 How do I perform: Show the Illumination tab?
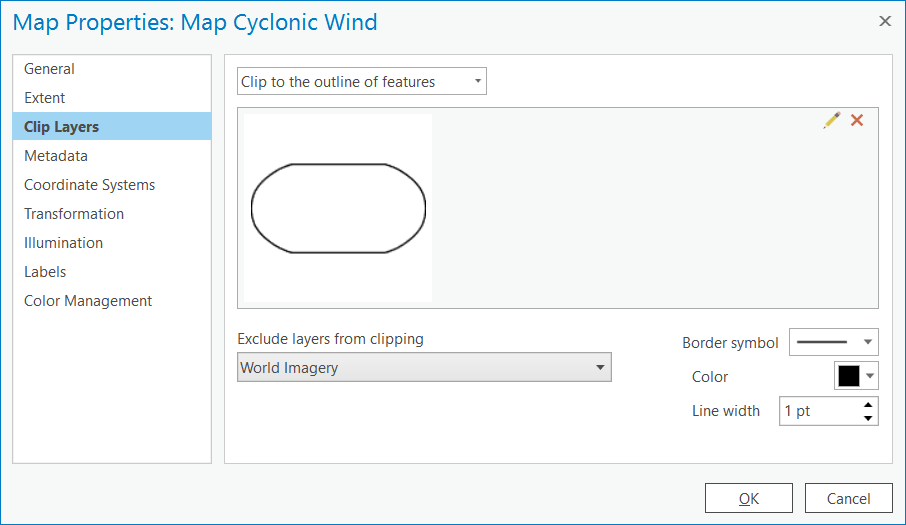[x=64, y=243]
